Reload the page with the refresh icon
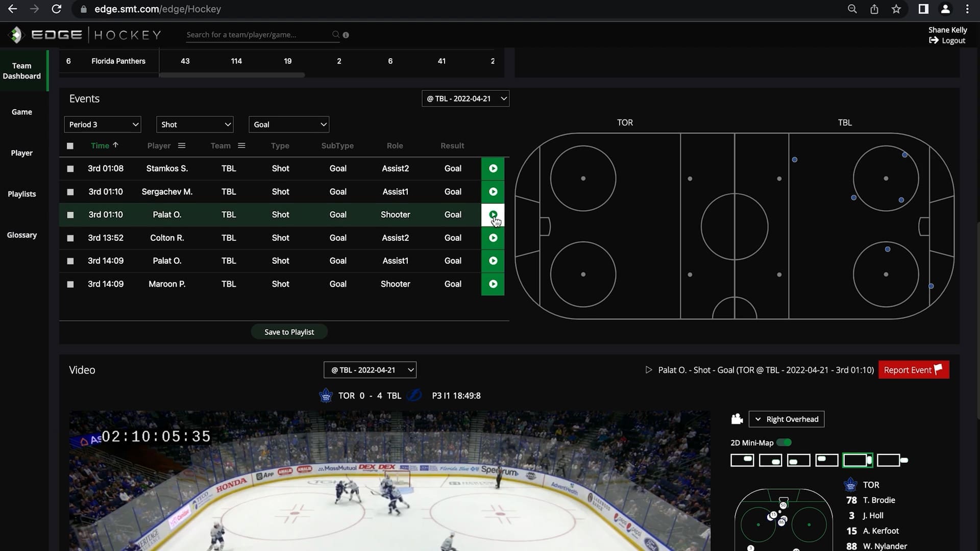 pos(57,9)
